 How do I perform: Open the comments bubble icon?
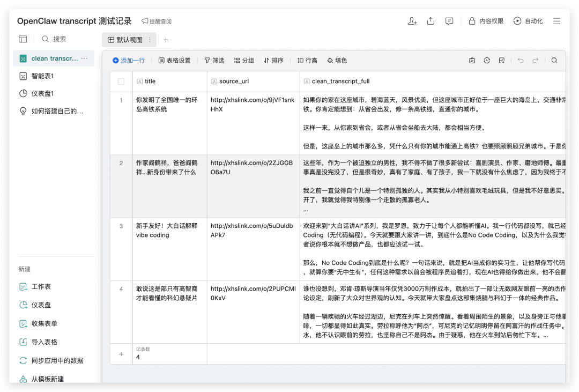(x=449, y=21)
